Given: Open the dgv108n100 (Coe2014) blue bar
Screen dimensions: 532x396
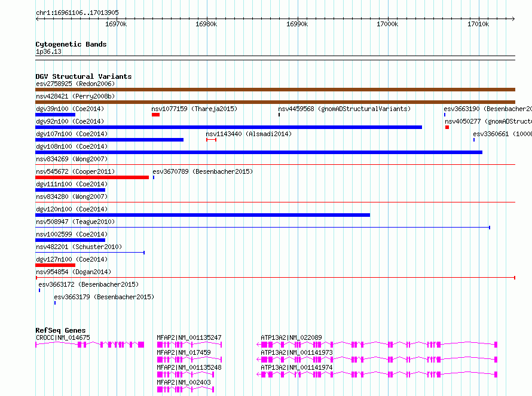Looking at the screenshot, I should [x=259, y=152].
